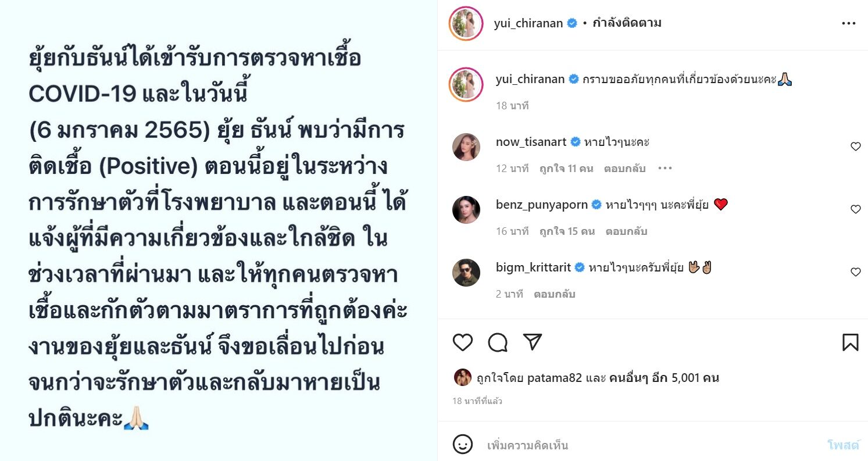Like now_tisanart's comment heart
The height and width of the screenshot is (461, 868).
(x=856, y=146)
